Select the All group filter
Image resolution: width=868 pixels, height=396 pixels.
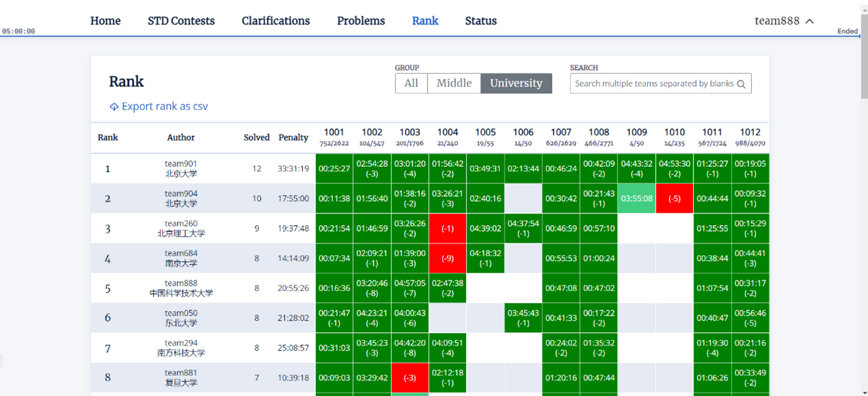pyautogui.click(x=411, y=83)
